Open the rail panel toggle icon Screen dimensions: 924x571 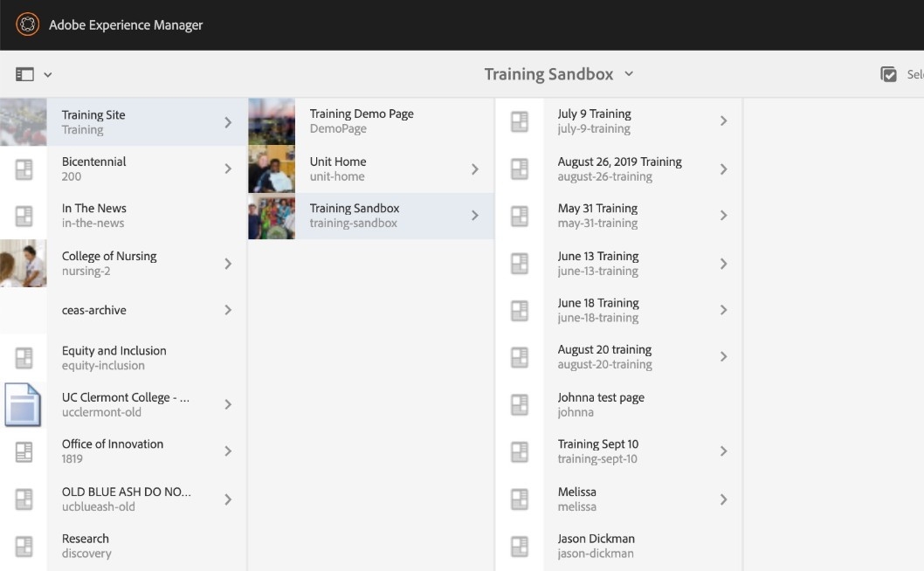pos(24,75)
